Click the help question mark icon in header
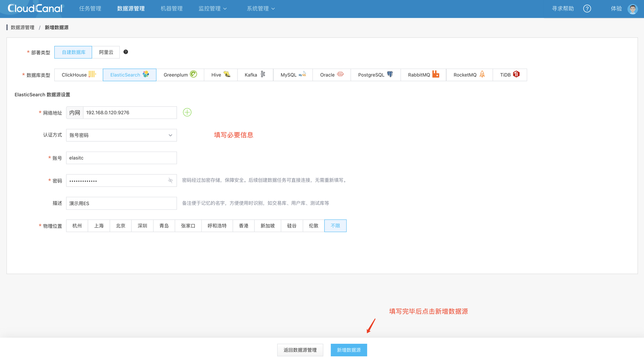The width and height of the screenshot is (644, 361). [x=587, y=9]
